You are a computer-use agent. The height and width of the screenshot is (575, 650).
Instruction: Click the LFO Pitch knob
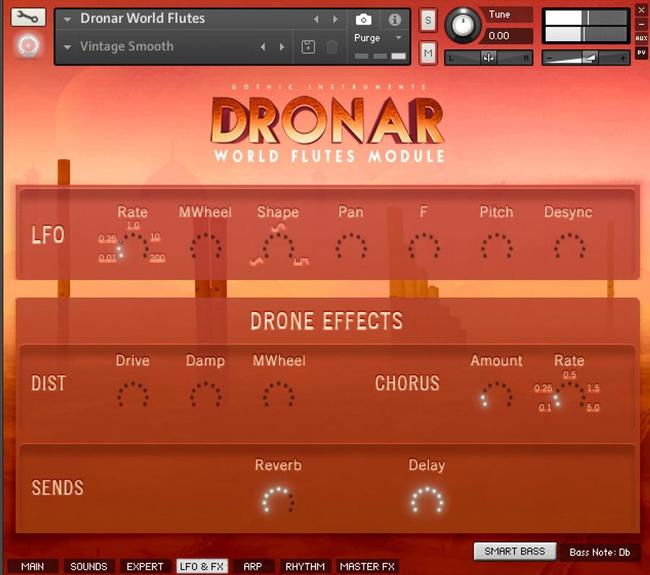point(497,246)
